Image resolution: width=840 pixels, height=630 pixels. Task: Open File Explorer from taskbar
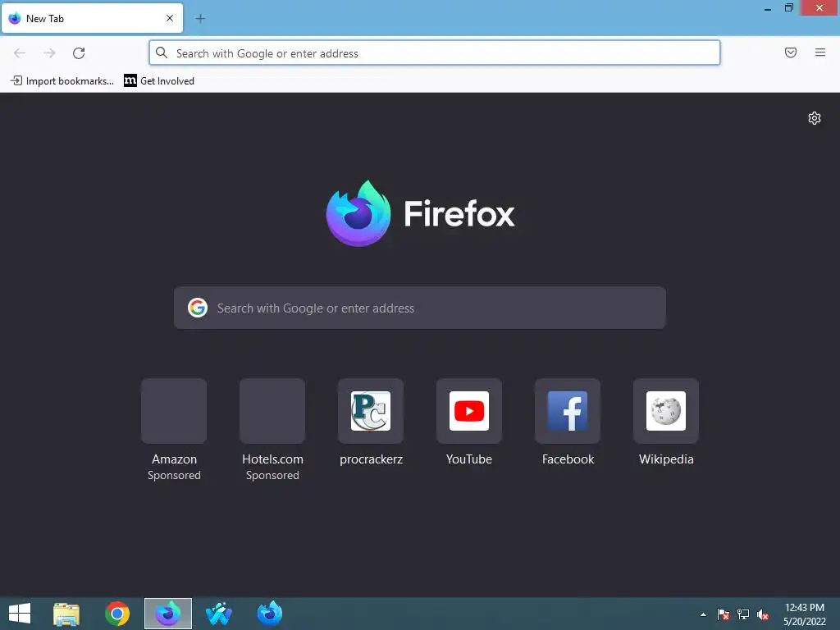click(66, 614)
